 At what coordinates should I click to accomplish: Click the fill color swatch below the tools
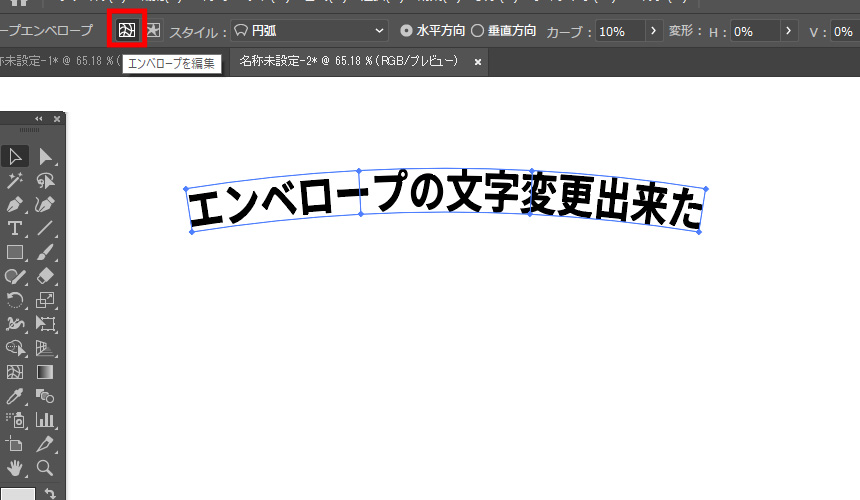[x=17, y=494]
